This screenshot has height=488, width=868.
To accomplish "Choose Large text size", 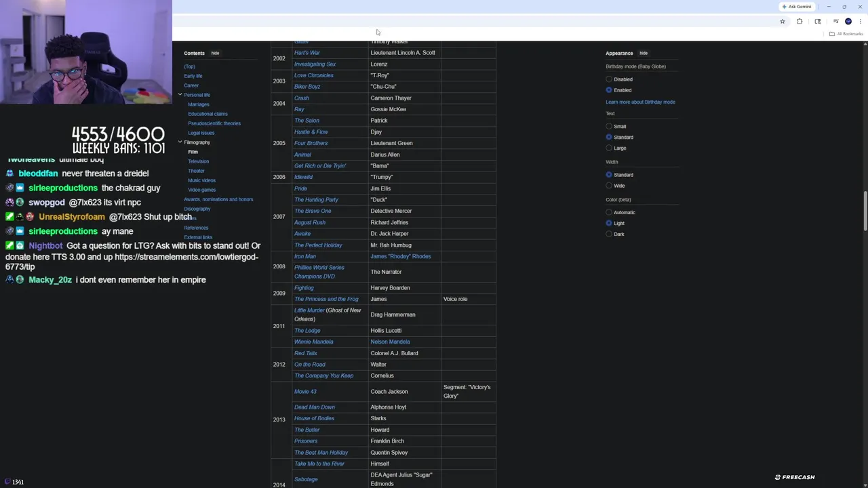I will coord(609,148).
